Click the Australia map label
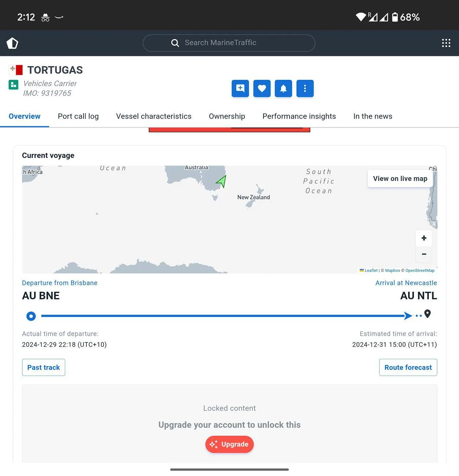The image size is (459, 476). coord(197,167)
